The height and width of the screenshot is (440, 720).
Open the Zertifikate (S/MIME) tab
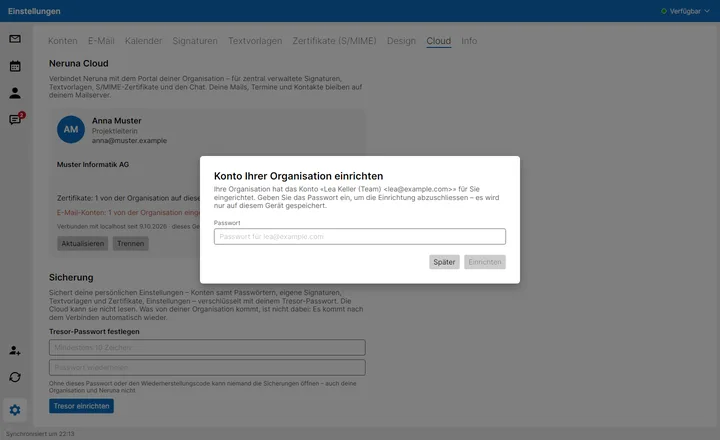click(x=334, y=41)
